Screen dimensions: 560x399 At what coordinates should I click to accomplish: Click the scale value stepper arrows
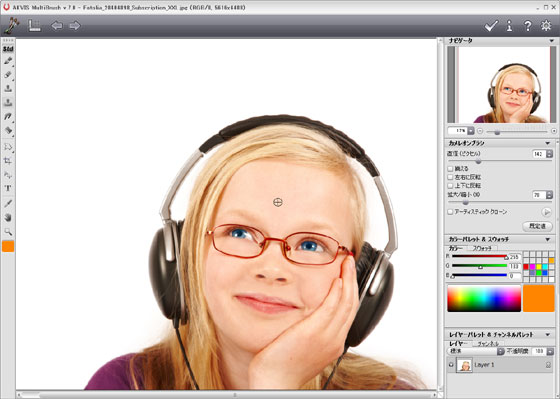coord(549,195)
